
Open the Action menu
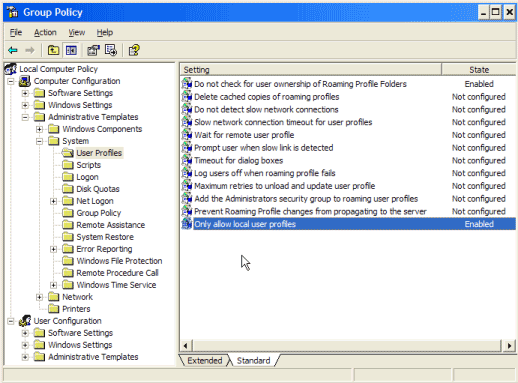click(45, 32)
